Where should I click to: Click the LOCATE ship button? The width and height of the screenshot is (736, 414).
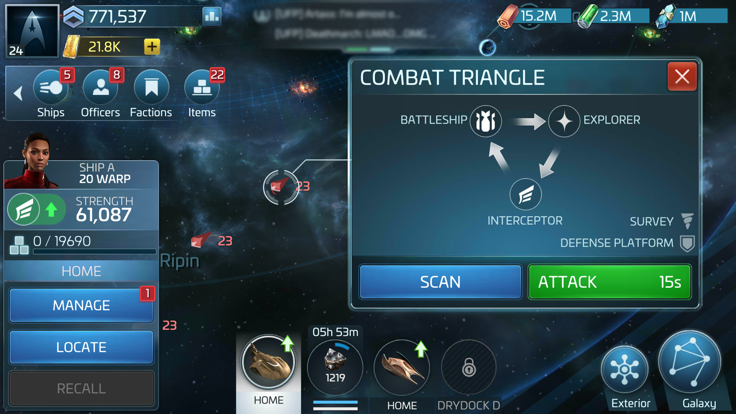click(x=81, y=347)
